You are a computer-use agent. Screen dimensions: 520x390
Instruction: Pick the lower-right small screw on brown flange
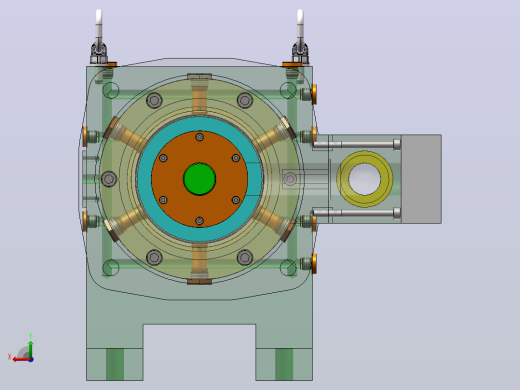[x=236, y=200]
